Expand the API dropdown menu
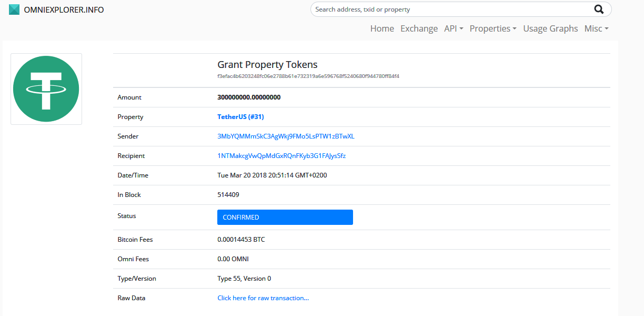The image size is (644, 316). point(454,28)
